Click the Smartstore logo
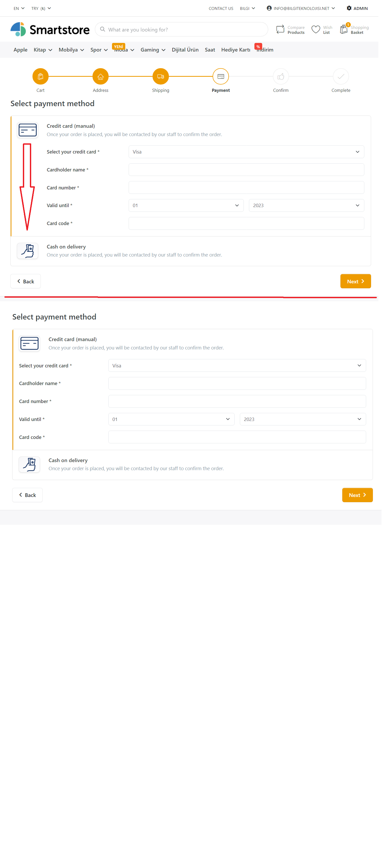Screen dimensions: 382x868 point(50,30)
